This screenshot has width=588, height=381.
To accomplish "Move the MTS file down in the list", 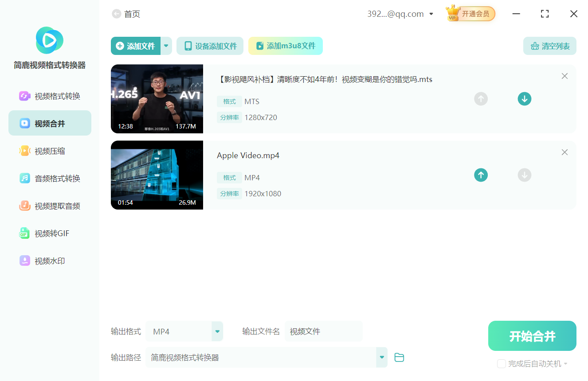I will (x=524, y=99).
